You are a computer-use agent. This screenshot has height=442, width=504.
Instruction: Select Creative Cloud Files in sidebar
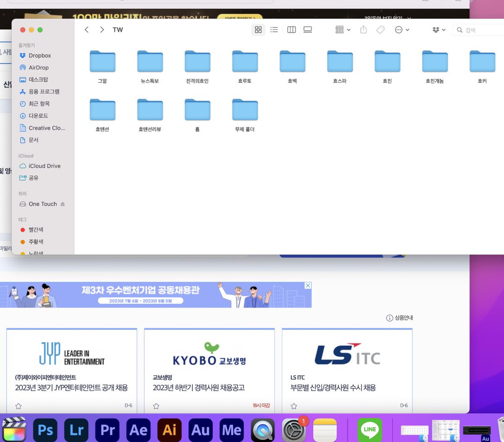pyautogui.click(x=43, y=128)
